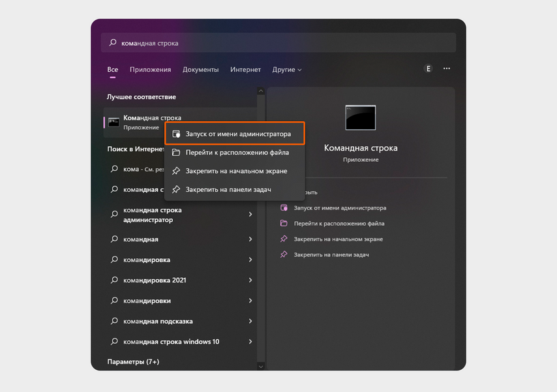The width and height of the screenshot is (557, 392).
Task: Click the admin shield icon in the context menu
Action: pyautogui.click(x=176, y=134)
